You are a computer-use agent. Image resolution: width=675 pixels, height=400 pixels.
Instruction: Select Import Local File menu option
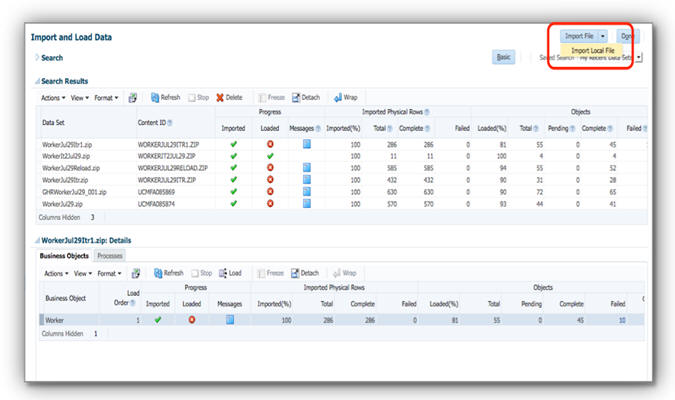[592, 50]
